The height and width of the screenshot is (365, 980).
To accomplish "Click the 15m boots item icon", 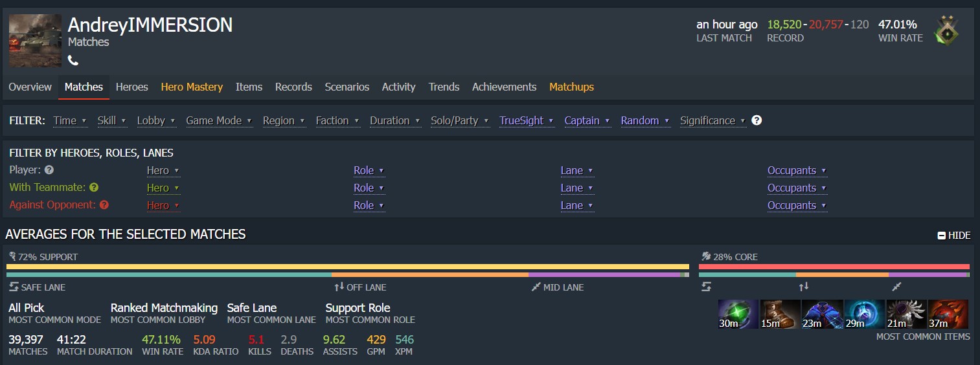I will pyautogui.click(x=780, y=314).
